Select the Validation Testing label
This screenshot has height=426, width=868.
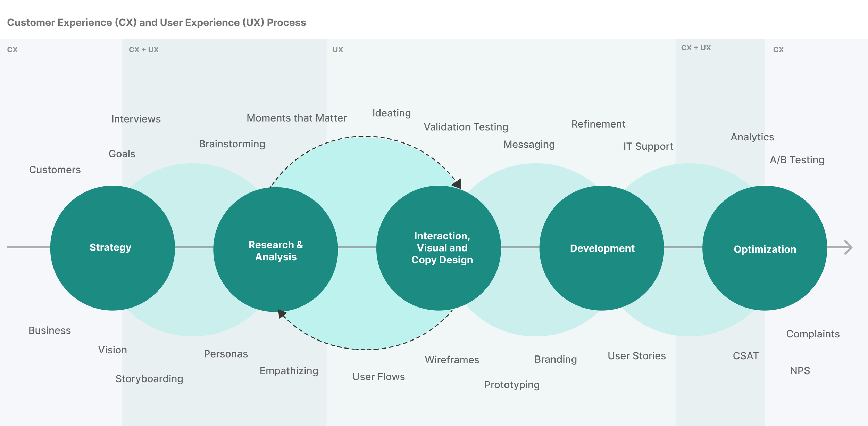[x=466, y=127]
